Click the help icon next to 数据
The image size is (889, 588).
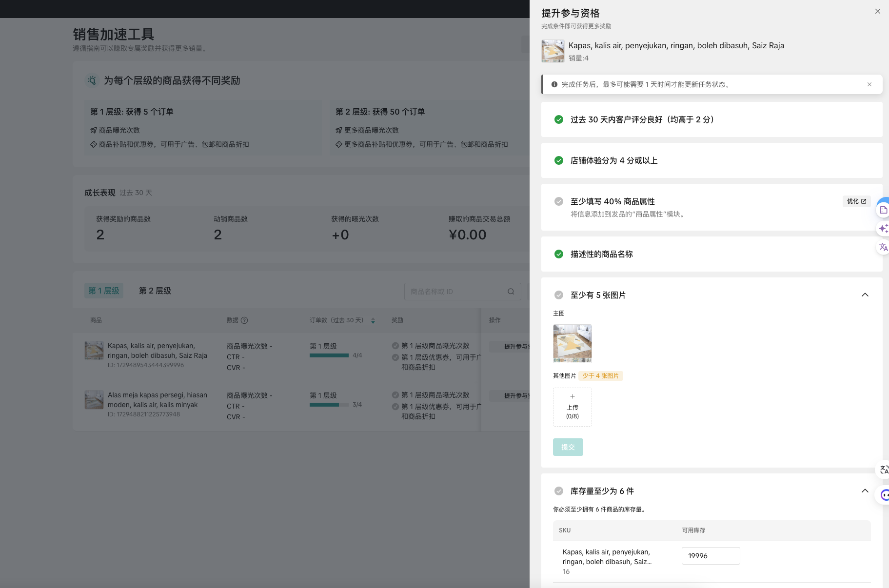click(x=244, y=320)
